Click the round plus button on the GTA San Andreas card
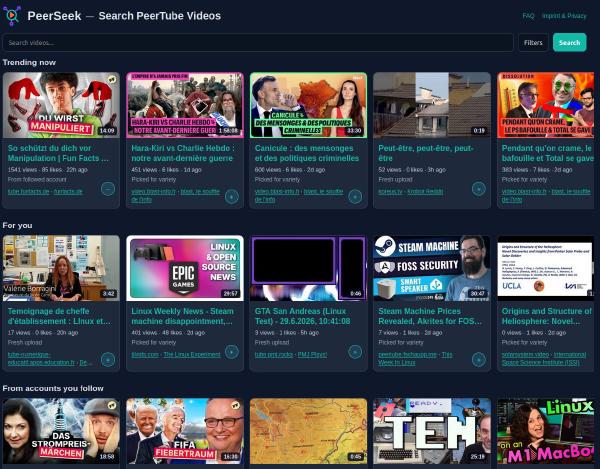Screen dimensions: 600x469 point(355,352)
